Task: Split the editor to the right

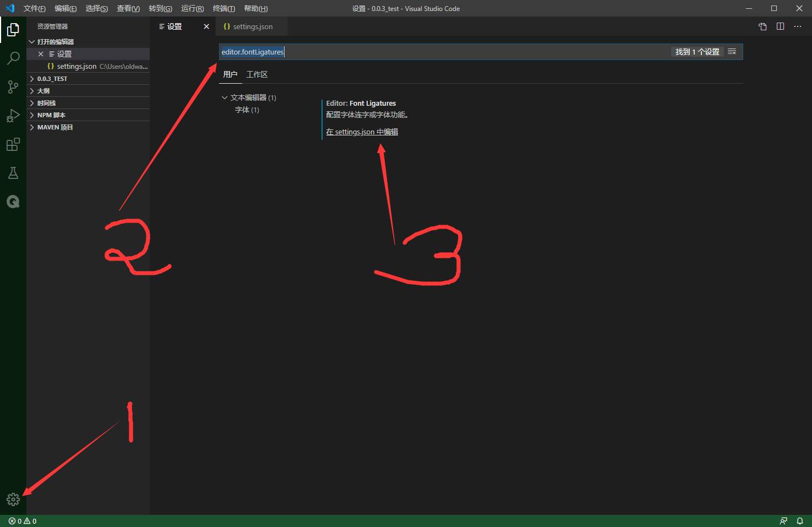Action: (x=780, y=26)
